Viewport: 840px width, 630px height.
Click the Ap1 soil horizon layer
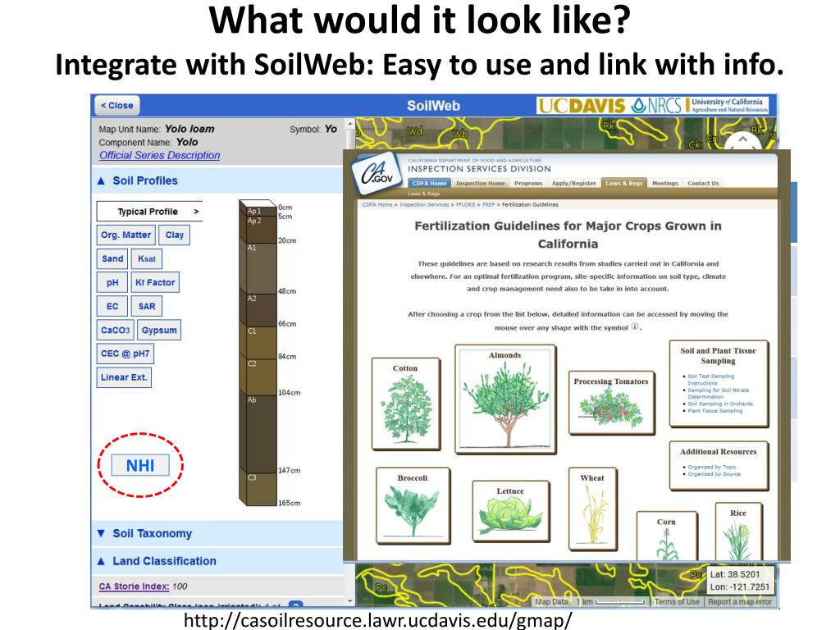pyautogui.click(x=258, y=211)
